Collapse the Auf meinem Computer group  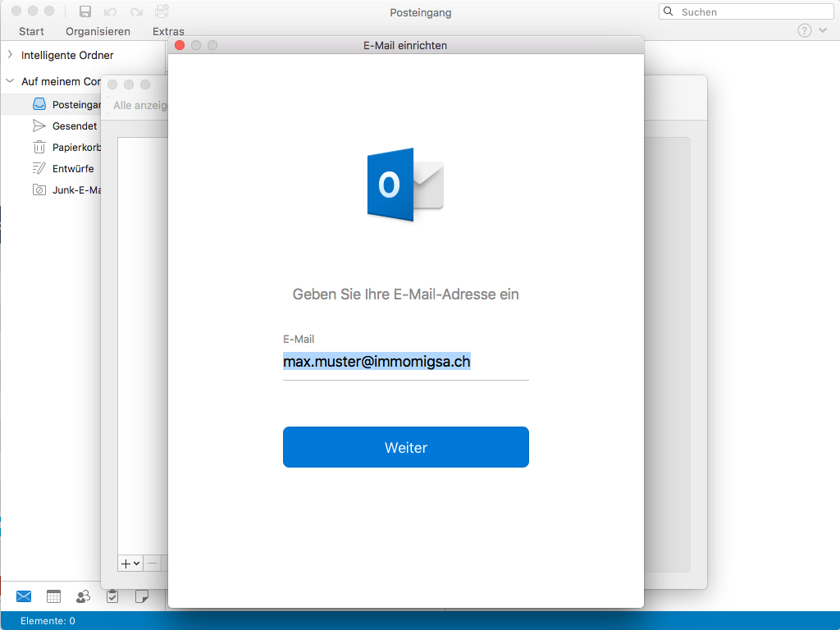pyautogui.click(x=10, y=81)
